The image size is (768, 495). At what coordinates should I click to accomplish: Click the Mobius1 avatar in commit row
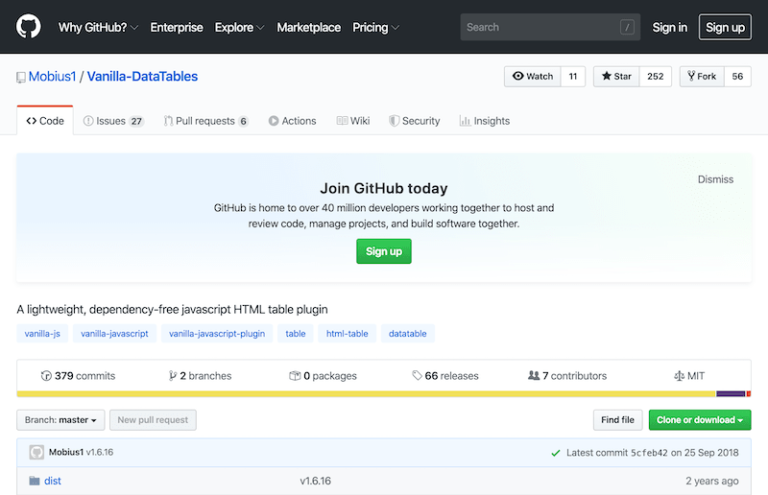(x=37, y=452)
